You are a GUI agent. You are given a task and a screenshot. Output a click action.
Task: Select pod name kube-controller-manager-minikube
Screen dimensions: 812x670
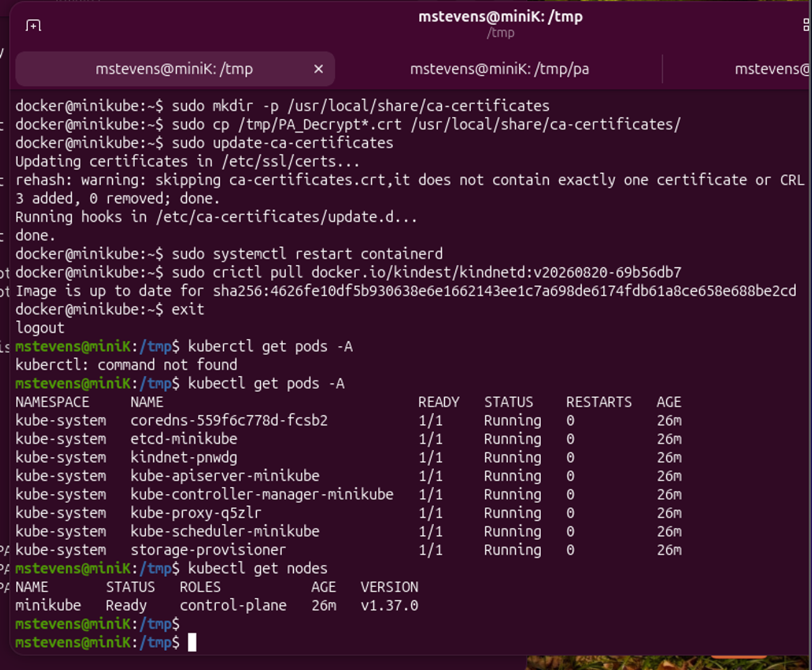pos(262,494)
